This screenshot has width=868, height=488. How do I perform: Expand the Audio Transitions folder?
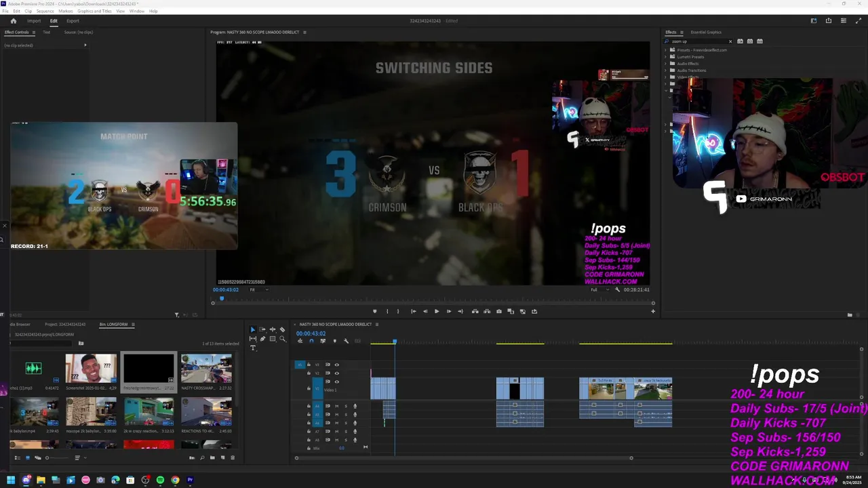point(666,70)
